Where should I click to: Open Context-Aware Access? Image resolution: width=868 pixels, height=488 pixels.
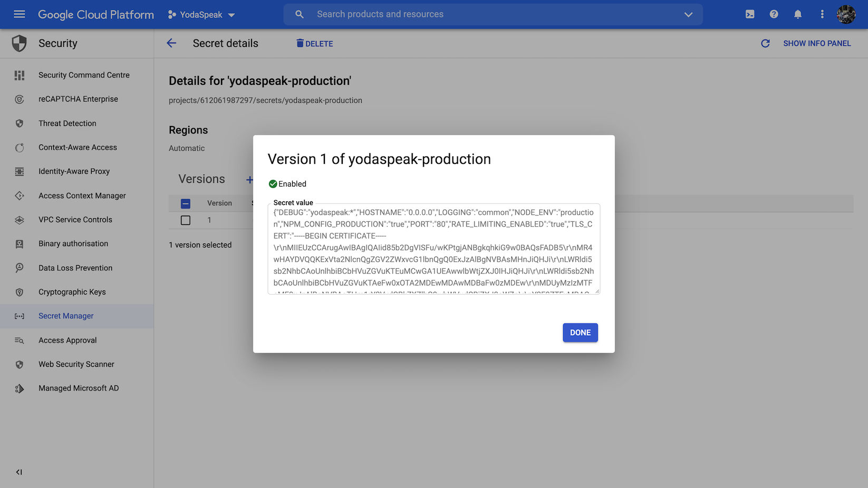point(77,148)
